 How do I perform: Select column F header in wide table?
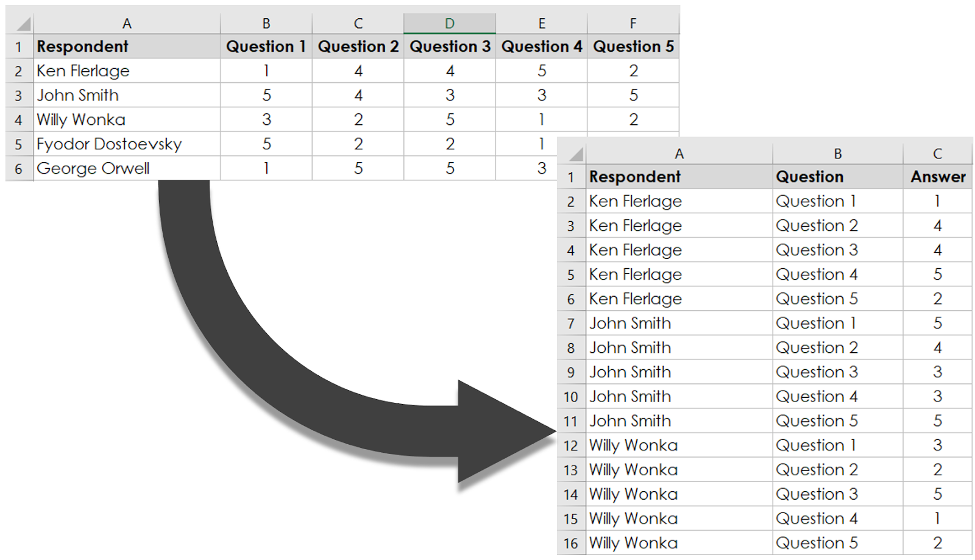tap(633, 24)
